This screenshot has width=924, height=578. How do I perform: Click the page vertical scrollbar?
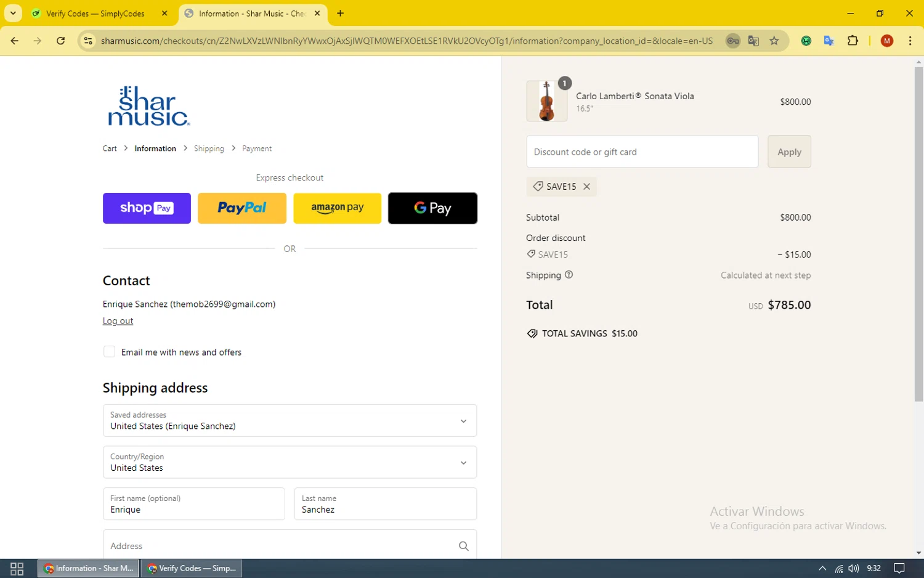918,234
